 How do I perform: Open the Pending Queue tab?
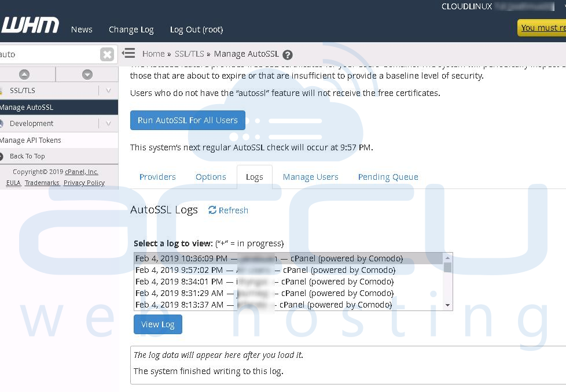tap(388, 177)
